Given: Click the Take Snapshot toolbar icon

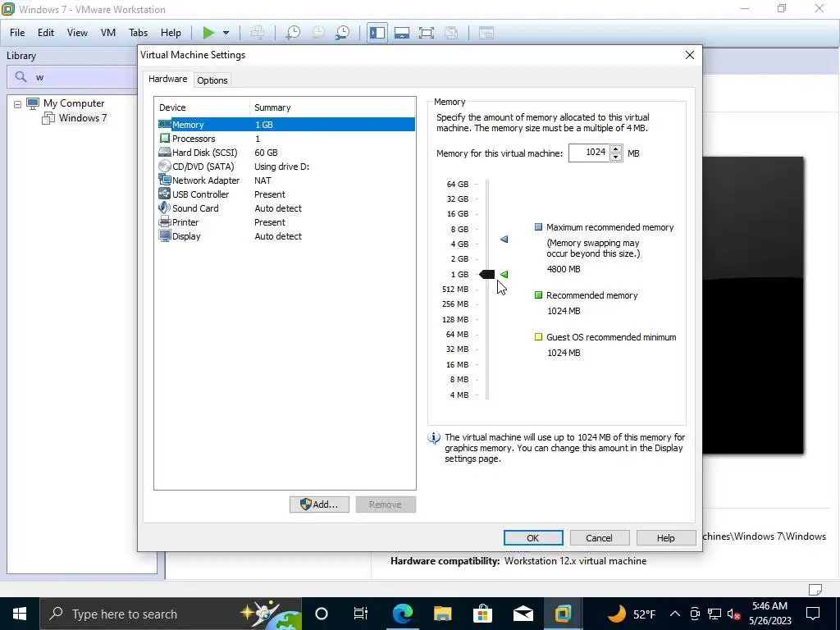Looking at the screenshot, I should point(293,33).
